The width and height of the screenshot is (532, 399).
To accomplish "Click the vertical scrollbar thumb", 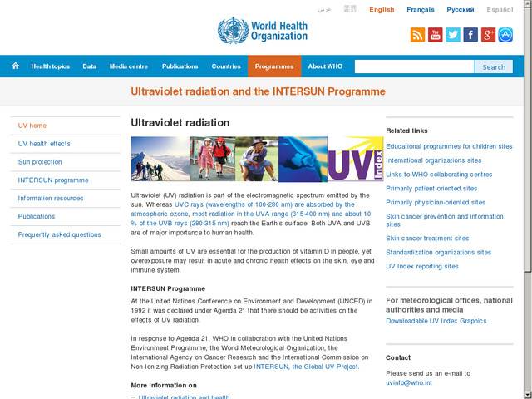I will (528, 139).
